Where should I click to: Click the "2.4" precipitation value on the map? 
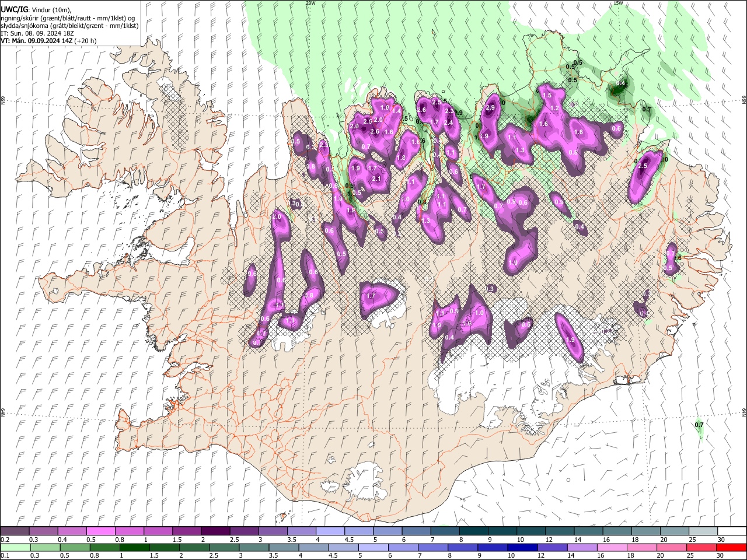pos(448,123)
